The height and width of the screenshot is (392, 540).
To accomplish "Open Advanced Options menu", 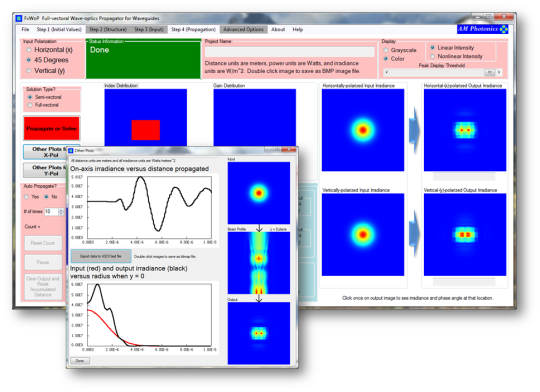I will click(x=243, y=30).
